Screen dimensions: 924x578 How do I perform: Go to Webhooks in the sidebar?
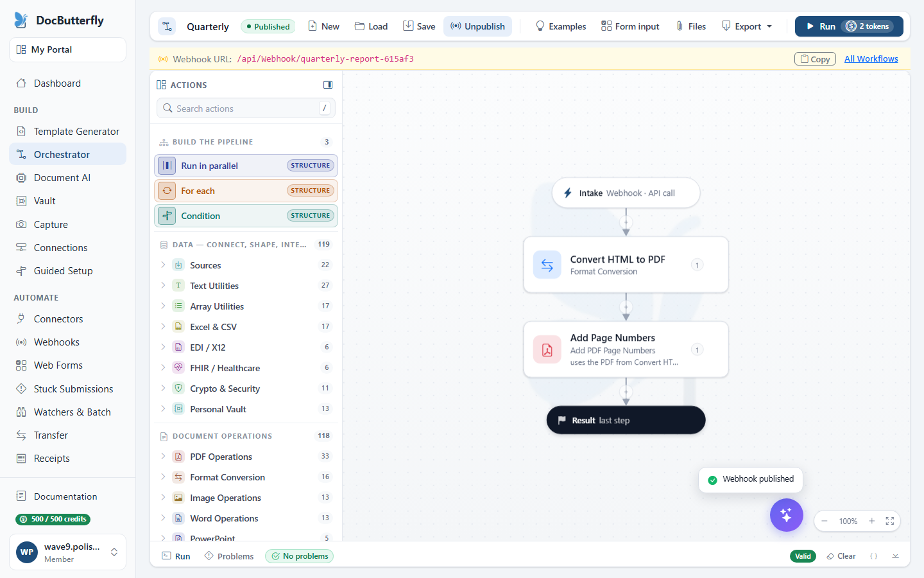click(x=67, y=342)
